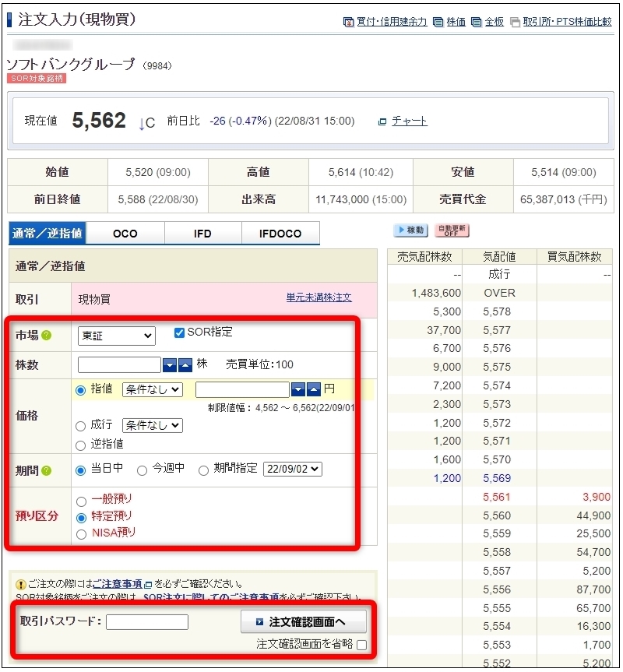623x672 pixels.
Task: Click the help icon next to 期間
Action: pos(47,471)
